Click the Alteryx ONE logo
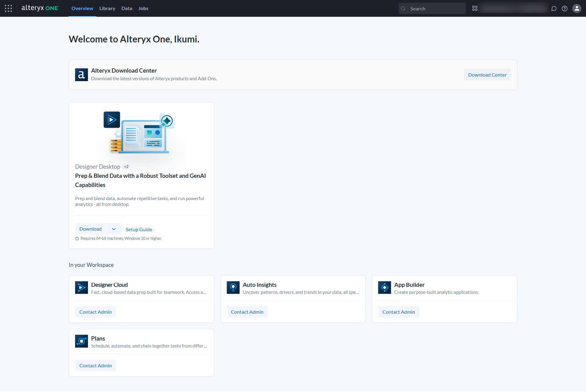The width and height of the screenshot is (586, 392). (x=40, y=8)
